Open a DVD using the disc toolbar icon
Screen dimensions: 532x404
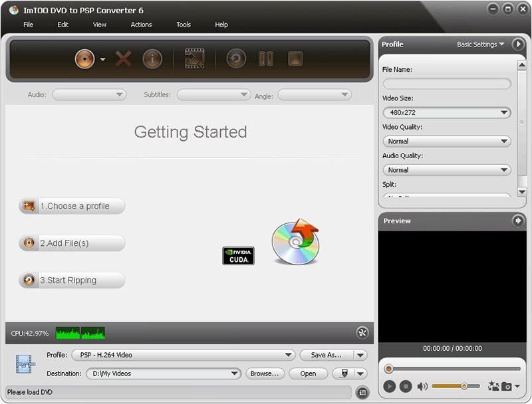pos(84,59)
